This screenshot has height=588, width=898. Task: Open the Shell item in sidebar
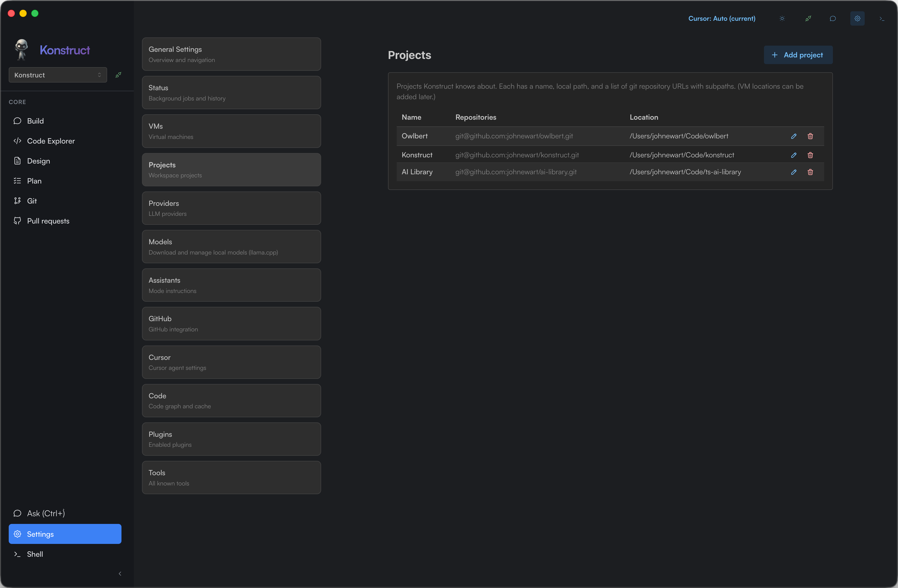pos(35,554)
